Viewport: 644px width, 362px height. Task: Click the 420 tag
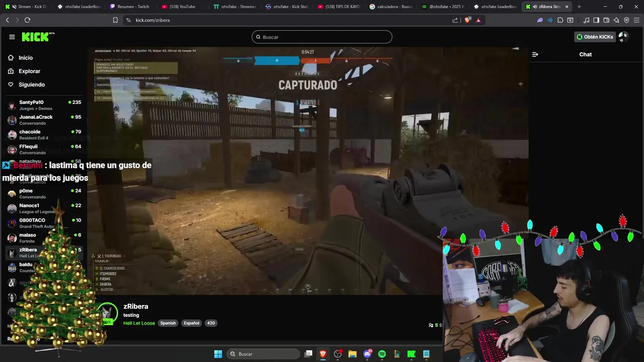(211, 323)
